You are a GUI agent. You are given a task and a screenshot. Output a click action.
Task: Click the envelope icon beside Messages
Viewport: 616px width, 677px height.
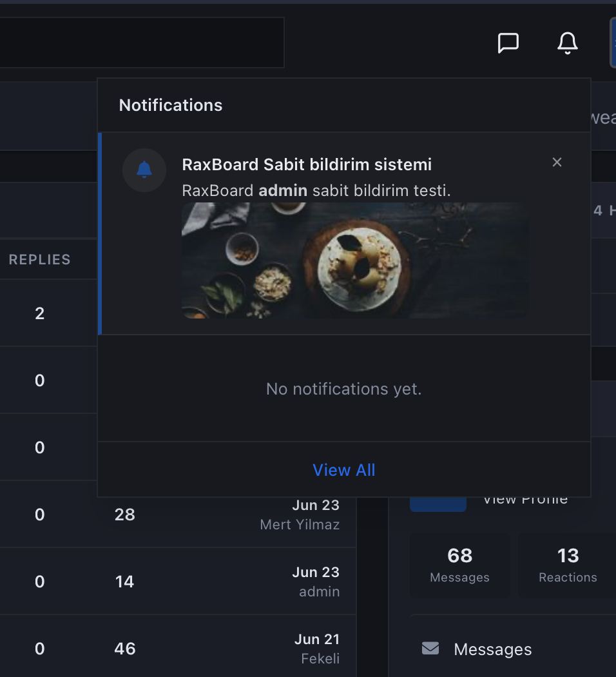430,649
